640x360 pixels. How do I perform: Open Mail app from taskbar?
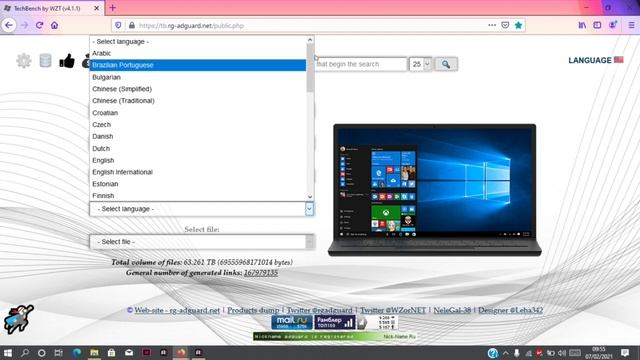129,353
